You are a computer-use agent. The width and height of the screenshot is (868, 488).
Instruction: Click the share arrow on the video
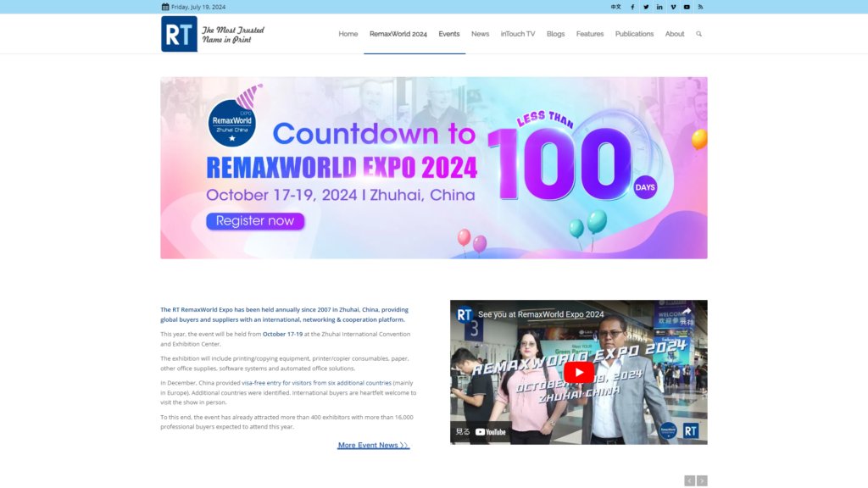[687, 312]
